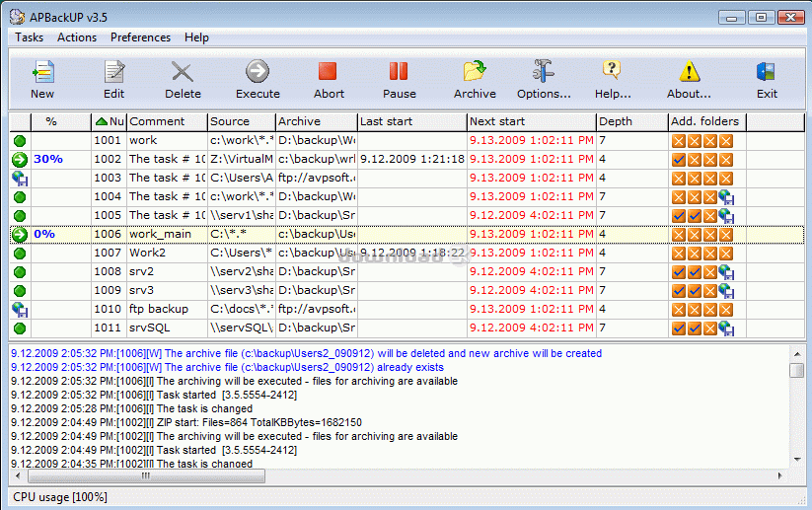Stop the task with Abort icon

[328, 71]
